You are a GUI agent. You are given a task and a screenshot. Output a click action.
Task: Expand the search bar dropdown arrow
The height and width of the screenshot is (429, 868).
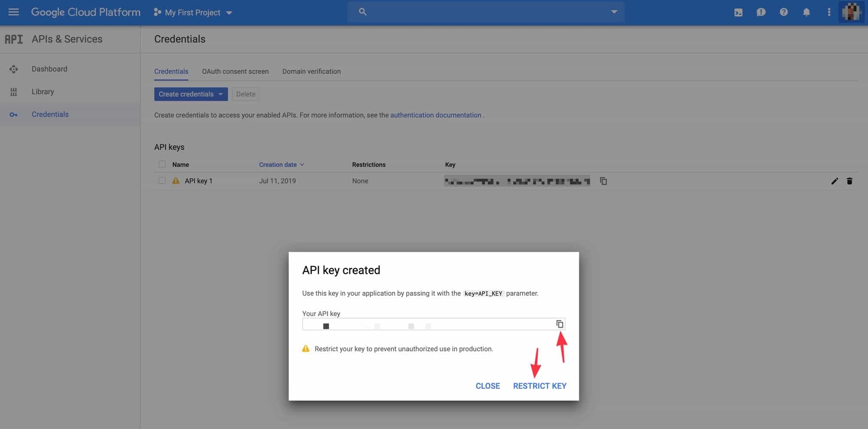click(x=614, y=12)
